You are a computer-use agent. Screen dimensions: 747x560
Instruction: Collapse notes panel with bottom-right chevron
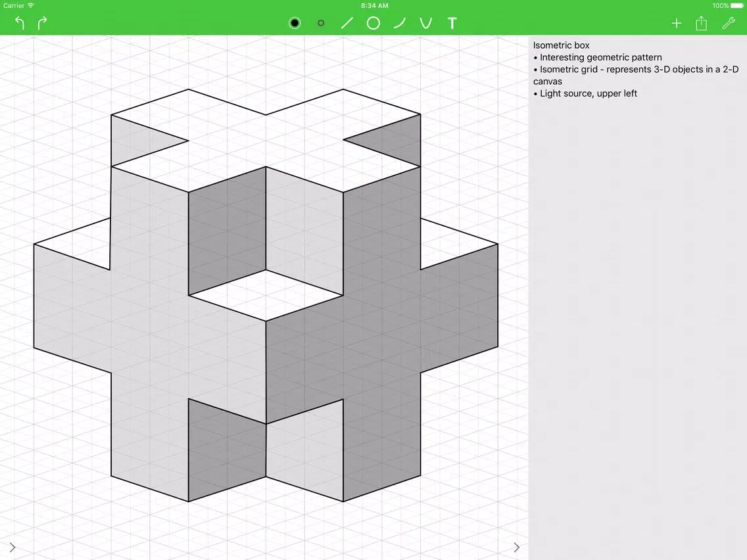coord(516,548)
